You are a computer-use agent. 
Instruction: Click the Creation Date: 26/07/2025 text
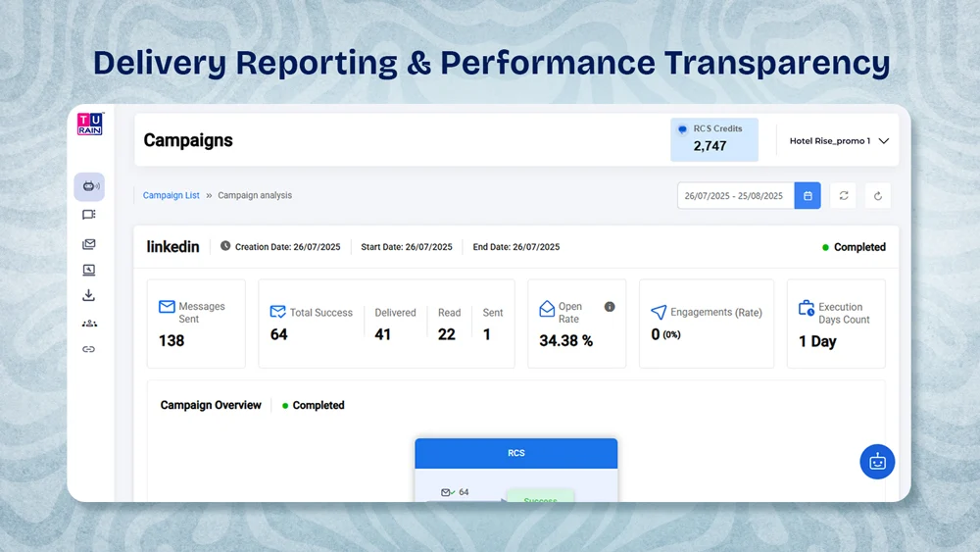[287, 247]
